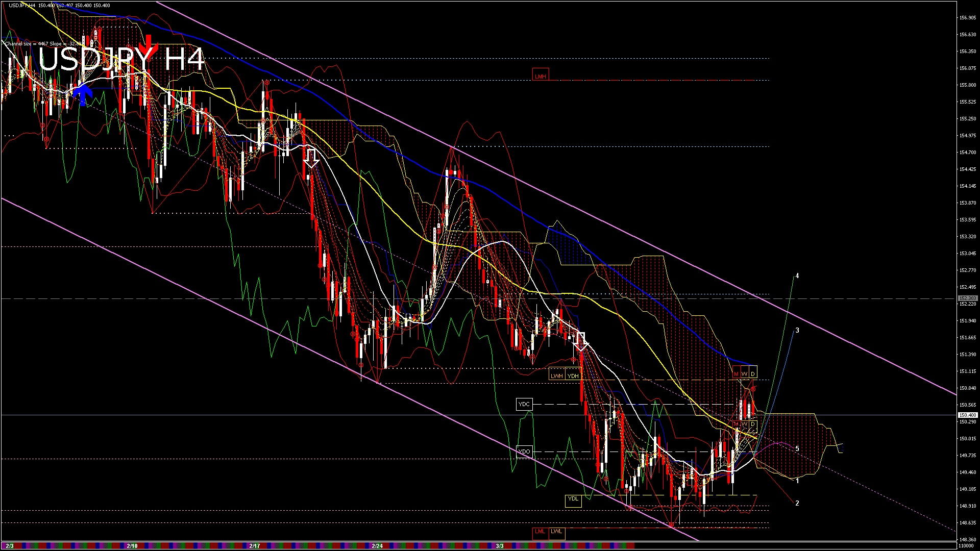Select the YDO label box
Image resolution: width=980 pixels, height=551 pixels.
click(x=524, y=452)
